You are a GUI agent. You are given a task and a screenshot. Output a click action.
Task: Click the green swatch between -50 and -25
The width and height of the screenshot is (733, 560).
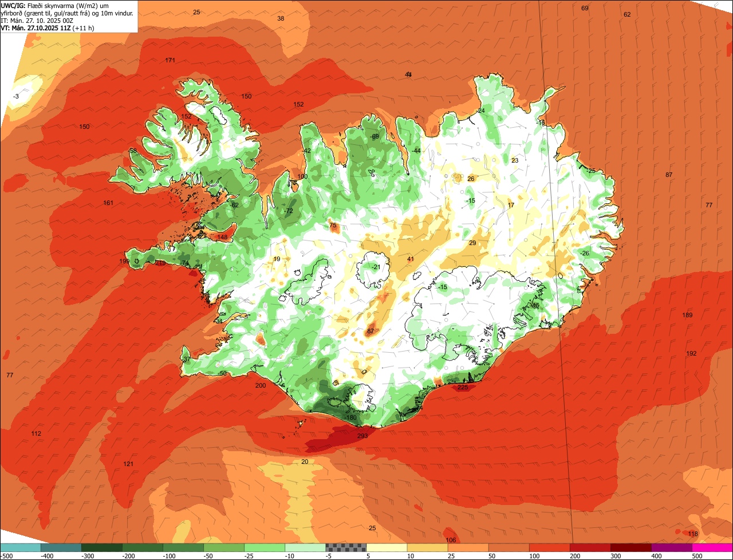pos(224,548)
